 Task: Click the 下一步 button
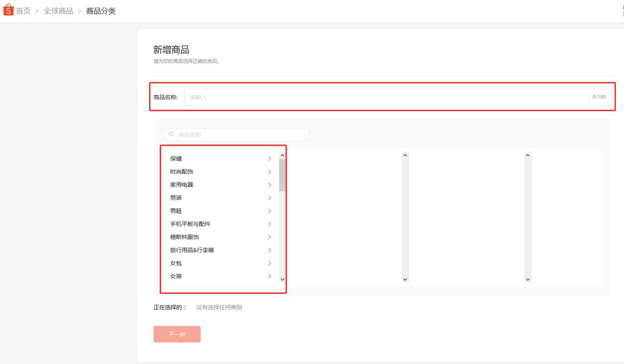click(177, 334)
